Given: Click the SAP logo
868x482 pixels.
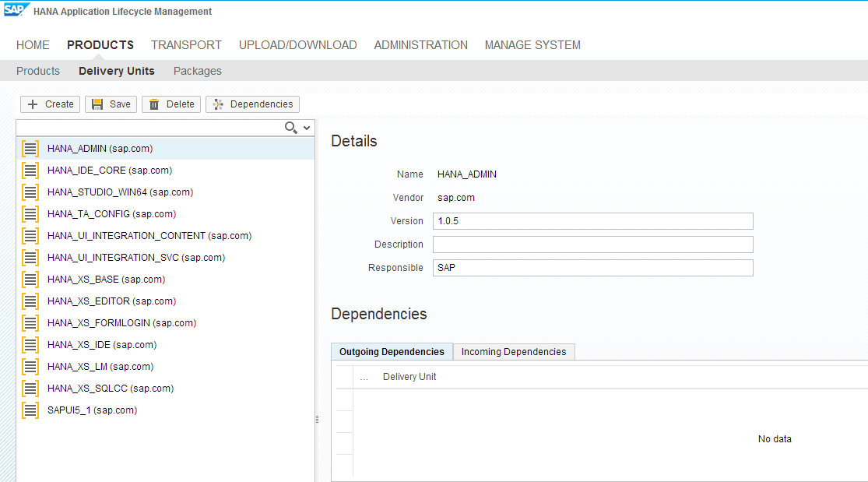Looking at the screenshot, I should pyautogui.click(x=15, y=10).
